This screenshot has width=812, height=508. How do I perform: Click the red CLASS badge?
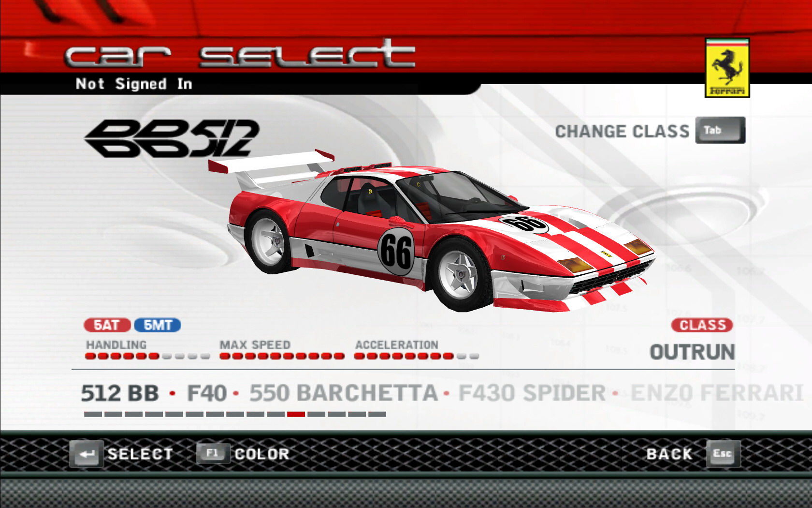[702, 325]
